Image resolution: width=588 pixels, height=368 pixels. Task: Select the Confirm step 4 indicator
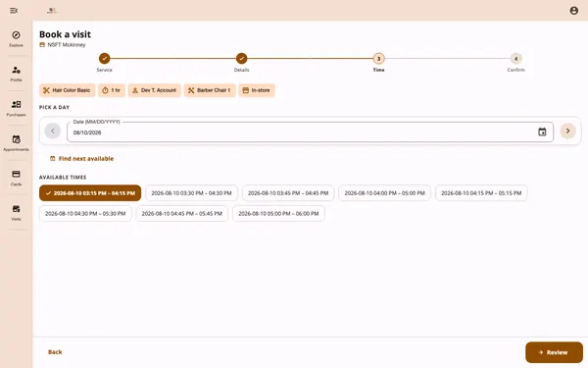(516, 59)
